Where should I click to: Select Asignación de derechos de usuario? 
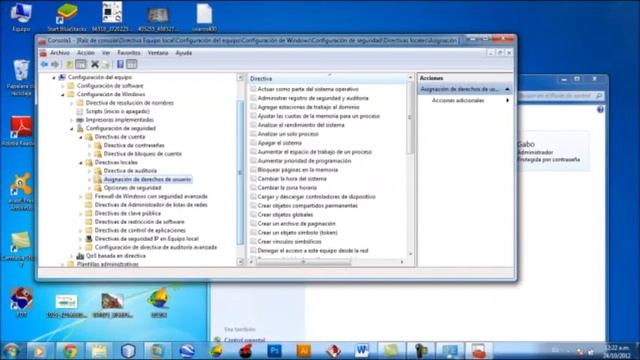147,179
